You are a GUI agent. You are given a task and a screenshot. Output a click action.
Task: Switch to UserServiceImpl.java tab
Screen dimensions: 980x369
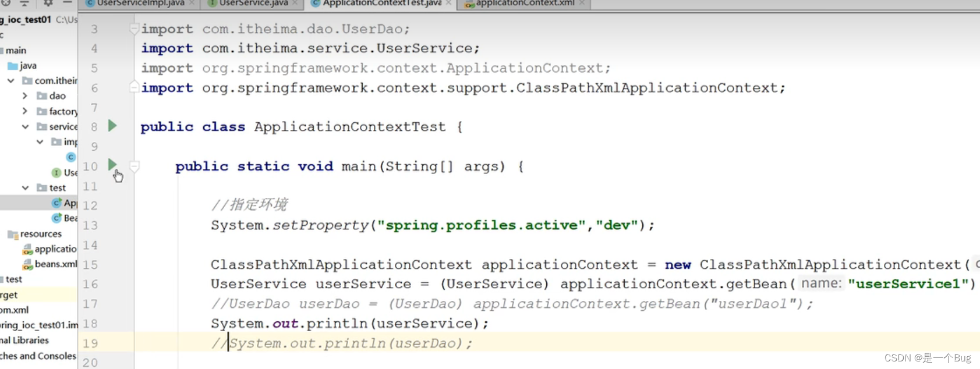(140, 3)
